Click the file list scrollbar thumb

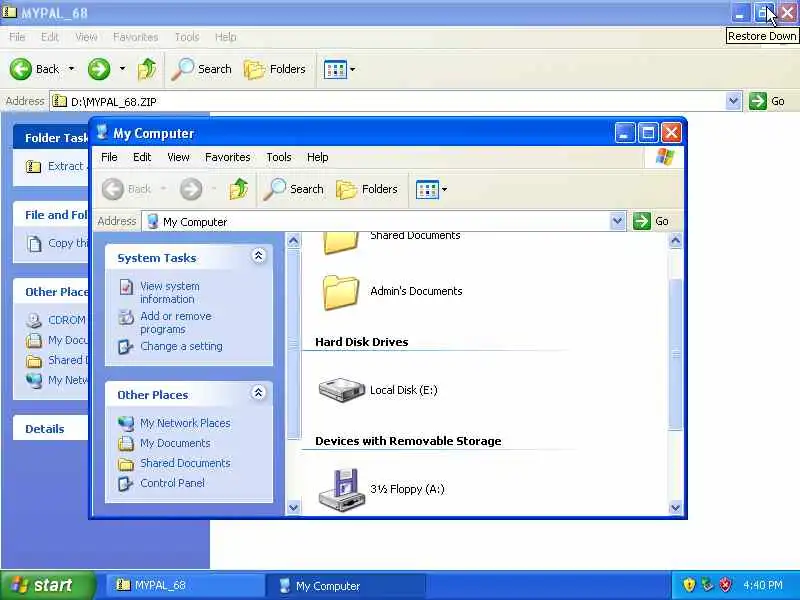[675, 354]
